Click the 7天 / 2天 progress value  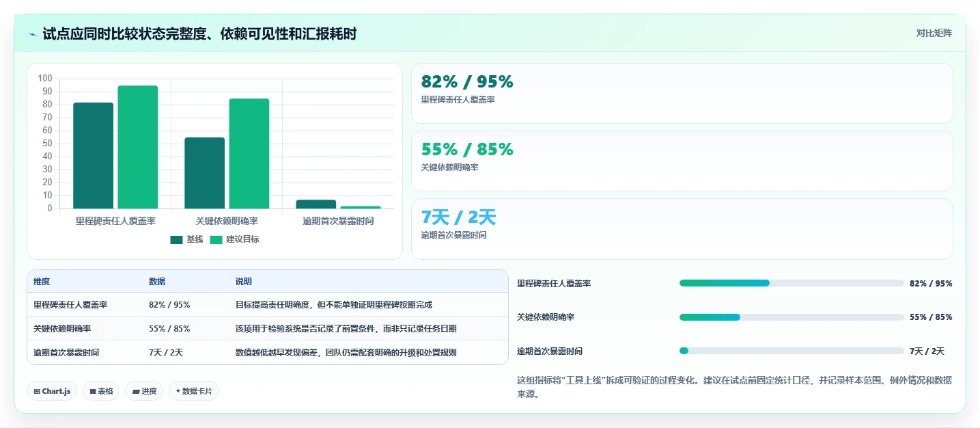927,351
